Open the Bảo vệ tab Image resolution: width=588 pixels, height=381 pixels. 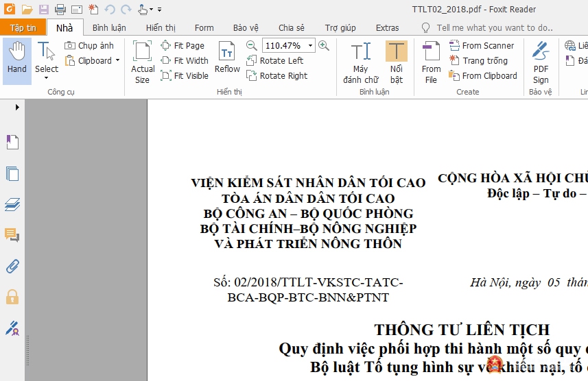click(x=246, y=27)
